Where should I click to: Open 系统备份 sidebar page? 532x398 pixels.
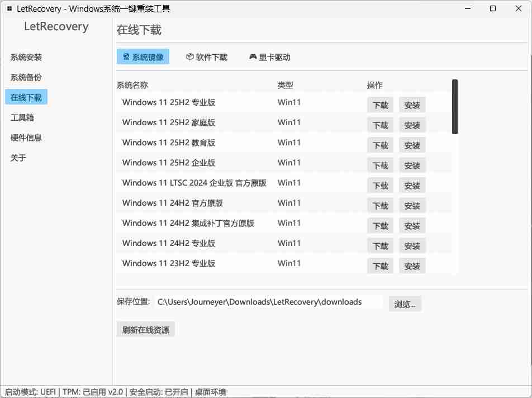pos(26,77)
